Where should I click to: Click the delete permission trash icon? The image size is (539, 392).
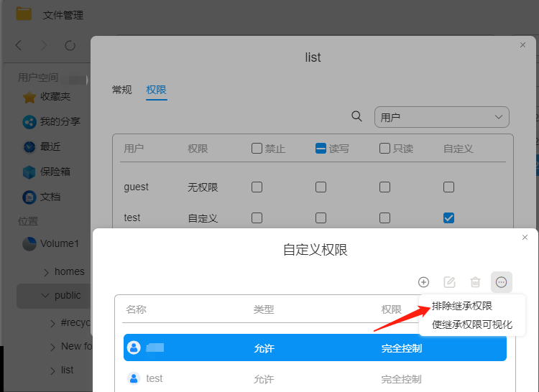click(476, 282)
